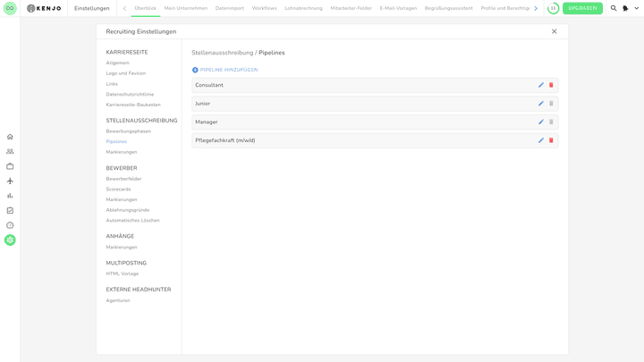Open the Lohnabrechnung tab
This screenshot has width=644, height=362.
coord(303,8)
